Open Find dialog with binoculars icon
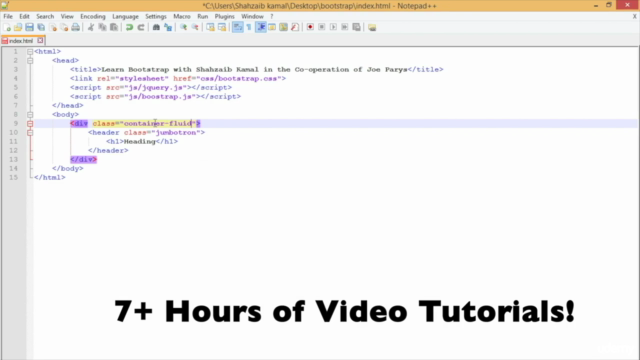The height and width of the screenshot is (360, 640). tap(156, 27)
